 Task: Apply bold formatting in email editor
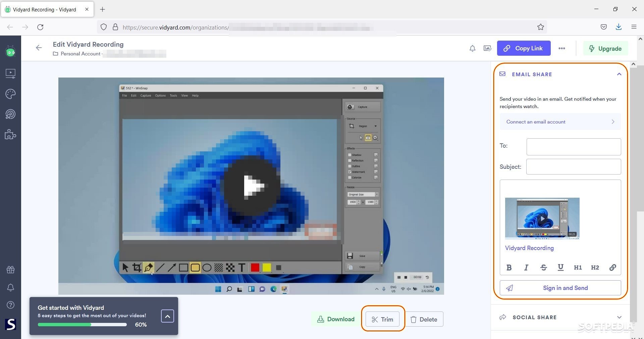pos(509,268)
